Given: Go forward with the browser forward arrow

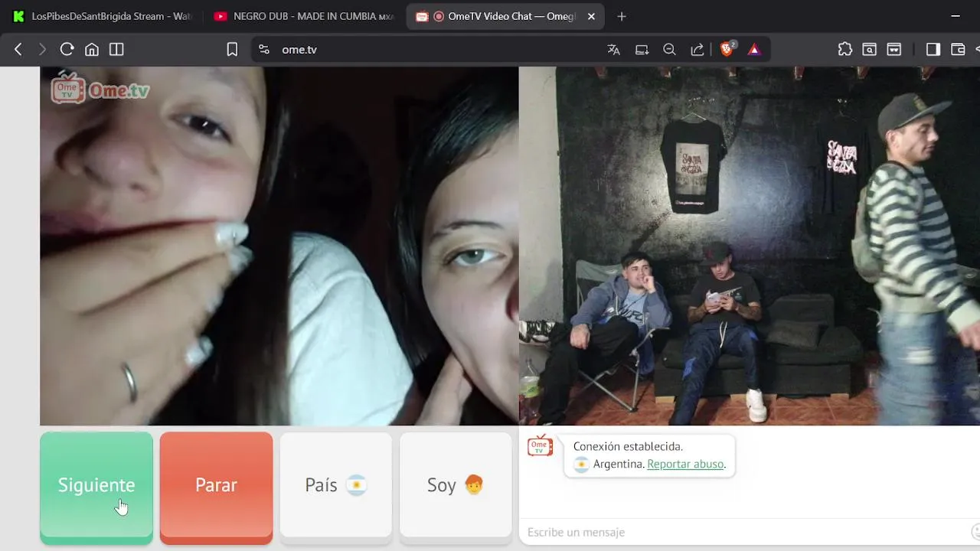Looking at the screenshot, I should tap(42, 49).
